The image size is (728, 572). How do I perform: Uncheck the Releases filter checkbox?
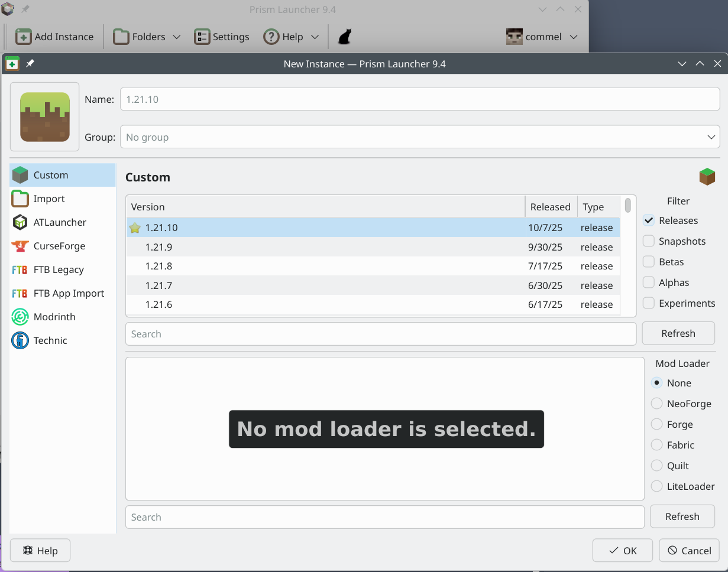[649, 220]
